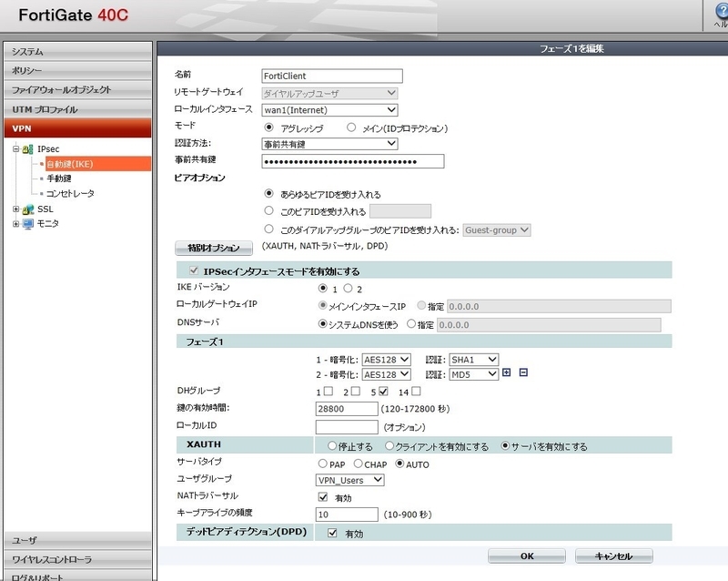Open the ポリシー menu section
728x581 pixels.
click(x=77, y=71)
